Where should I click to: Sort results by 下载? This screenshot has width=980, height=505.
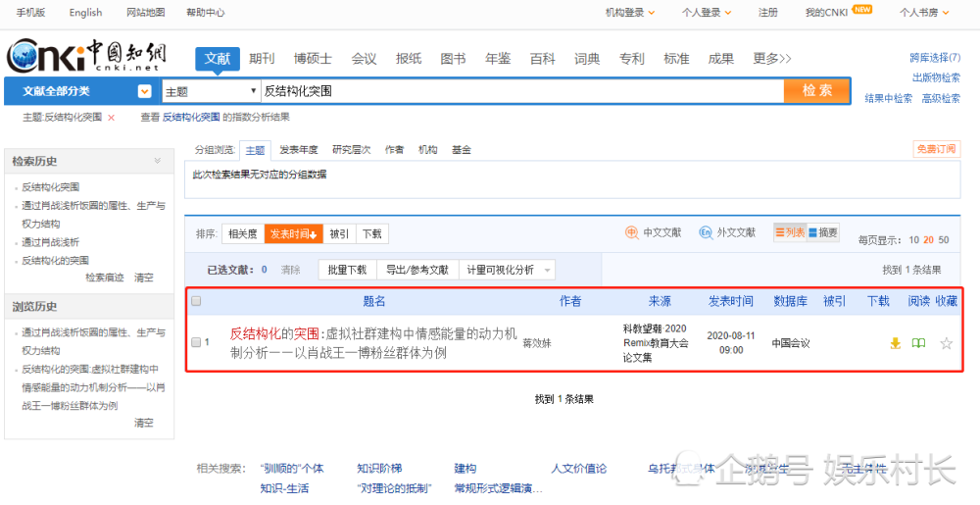[371, 233]
